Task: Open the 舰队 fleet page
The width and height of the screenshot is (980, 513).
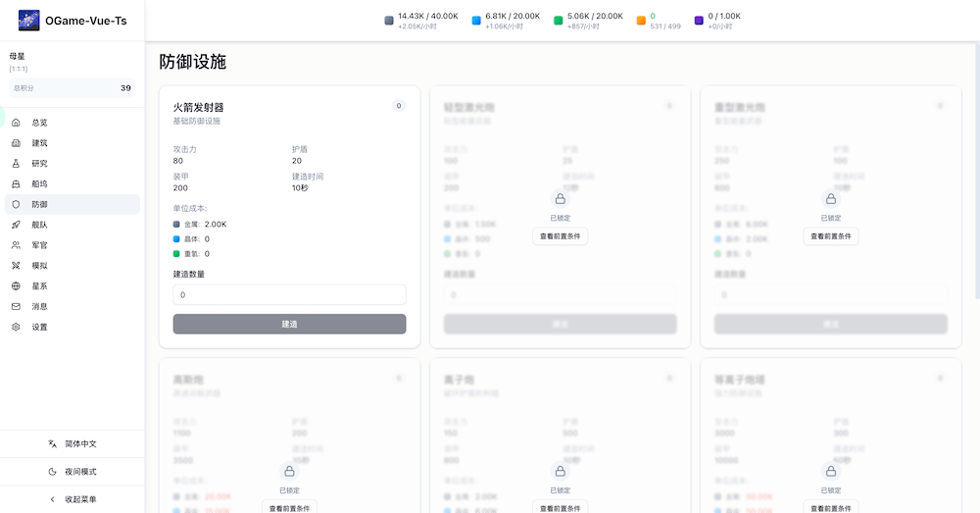Action: click(x=39, y=225)
